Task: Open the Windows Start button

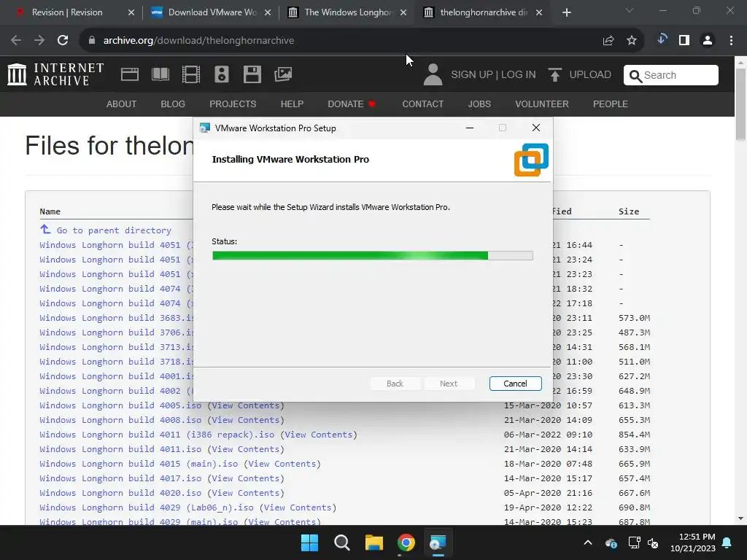Action: click(x=309, y=542)
